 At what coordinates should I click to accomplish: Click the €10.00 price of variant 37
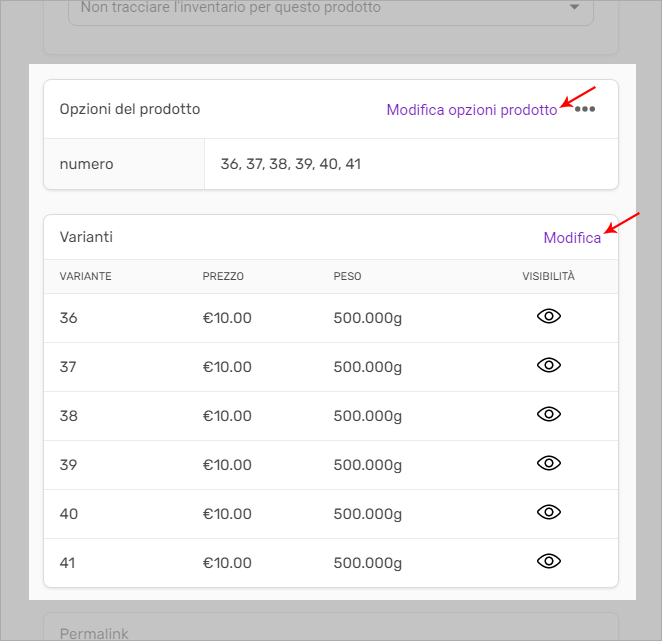pos(227,367)
